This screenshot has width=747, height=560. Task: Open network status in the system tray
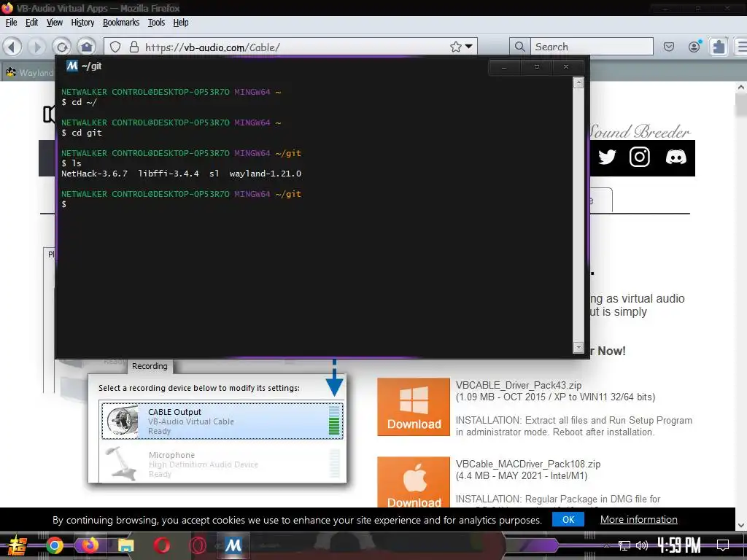[x=624, y=545]
